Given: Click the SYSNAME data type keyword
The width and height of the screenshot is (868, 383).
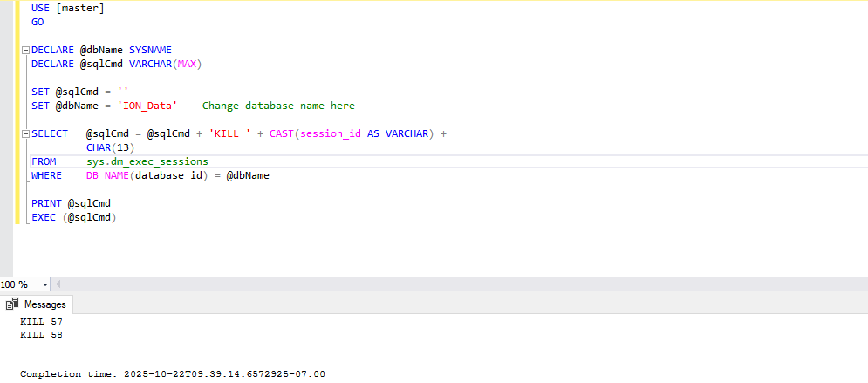Looking at the screenshot, I should (x=151, y=51).
